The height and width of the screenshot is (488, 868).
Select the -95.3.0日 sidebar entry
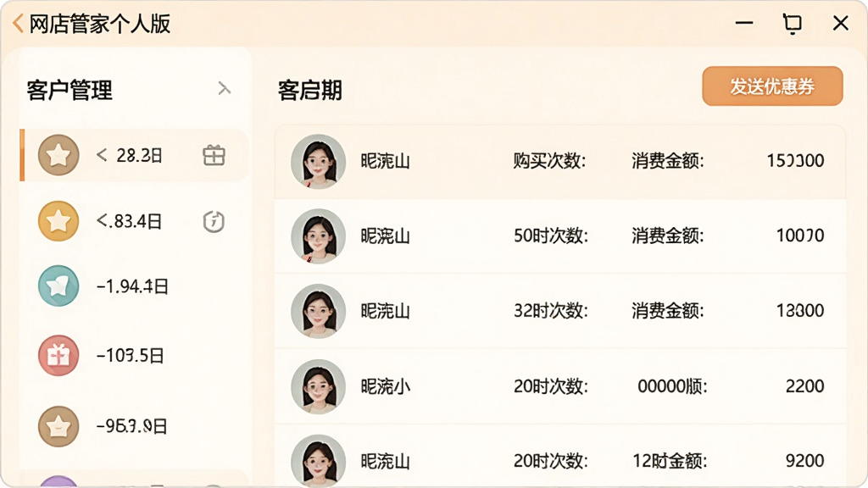(x=134, y=426)
